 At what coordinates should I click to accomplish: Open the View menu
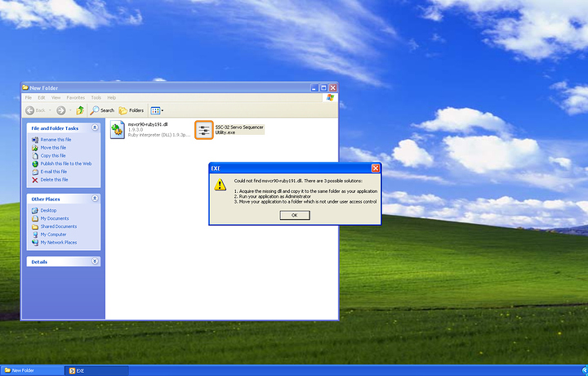[56, 97]
